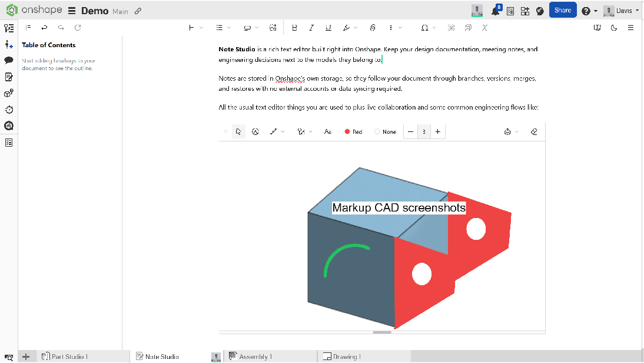Open the parts/configurations sidebar icon
This screenshot has height=363, width=644.
click(9, 93)
